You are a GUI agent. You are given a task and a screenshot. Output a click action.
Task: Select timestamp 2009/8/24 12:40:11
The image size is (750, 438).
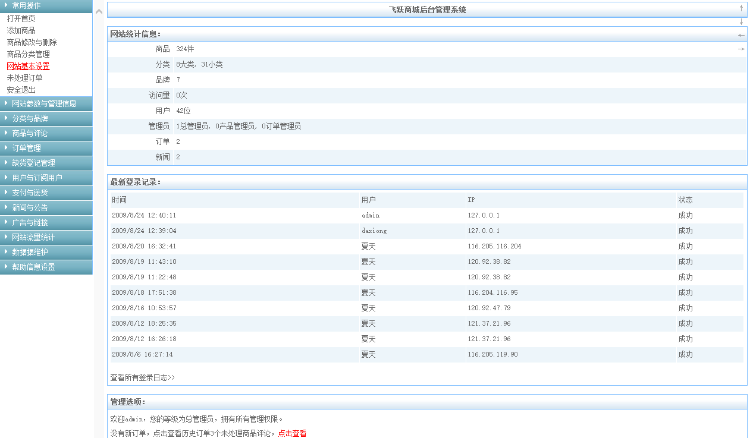143,216
